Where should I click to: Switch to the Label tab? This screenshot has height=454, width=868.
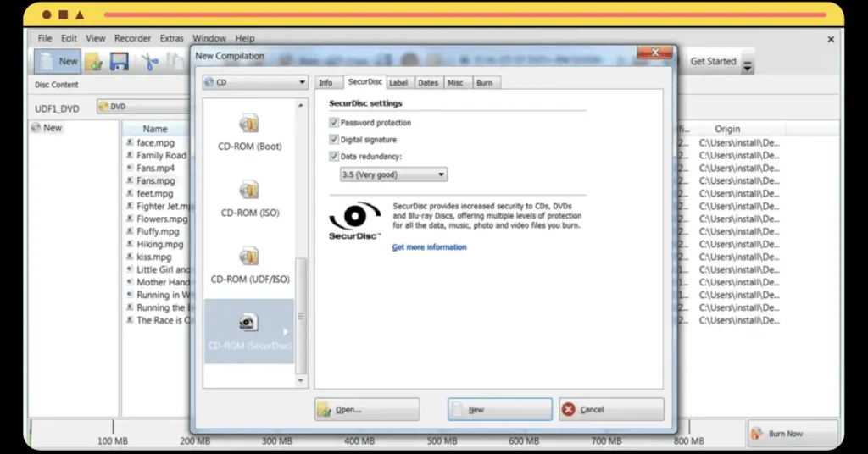(x=398, y=83)
